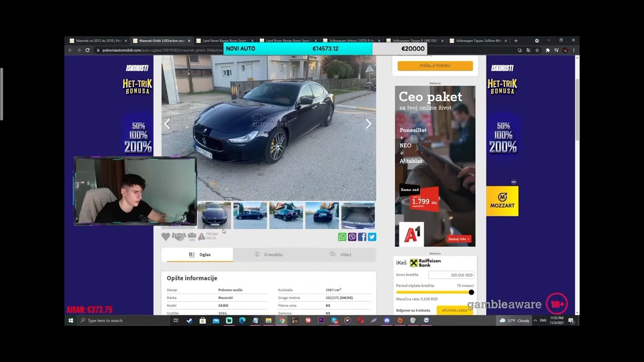
Task: Open the Mail app on the taskbar
Action: 216,320
